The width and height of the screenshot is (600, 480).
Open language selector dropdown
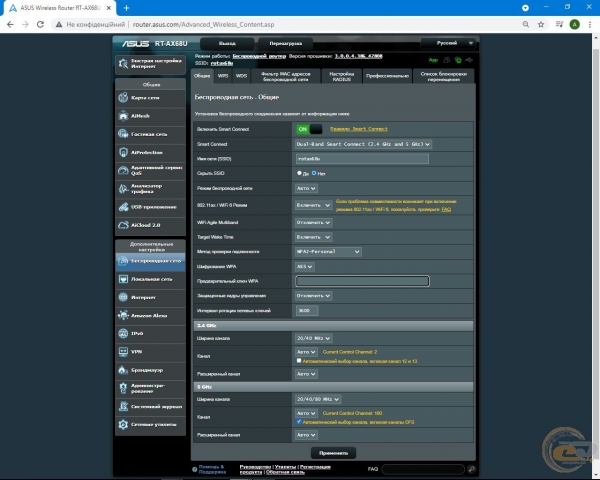point(448,43)
